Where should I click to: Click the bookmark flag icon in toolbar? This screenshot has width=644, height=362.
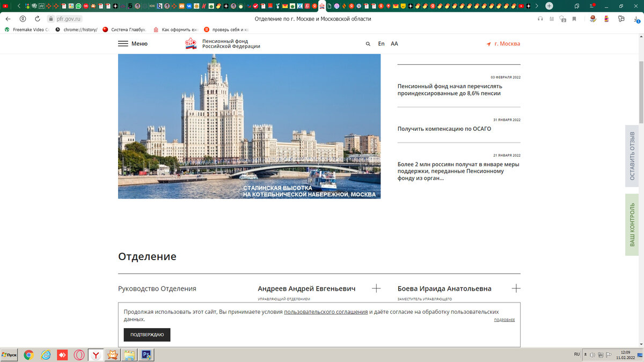pyautogui.click(x=574, y=18)
